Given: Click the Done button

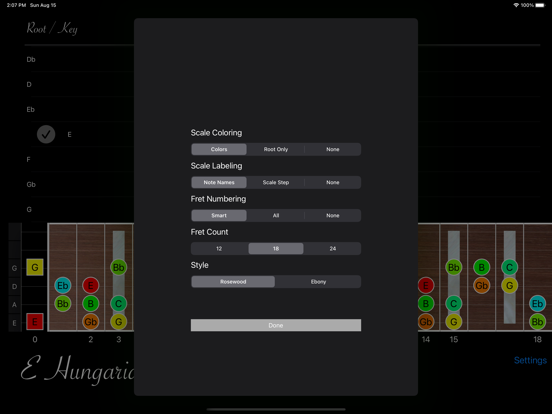Looking at the screenshot, I should click(276, 325).
